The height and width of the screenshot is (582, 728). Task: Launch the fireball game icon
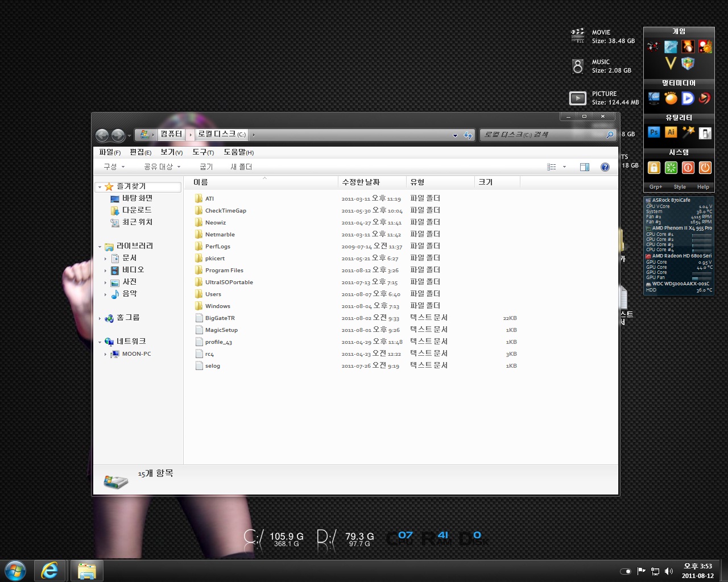688,47
